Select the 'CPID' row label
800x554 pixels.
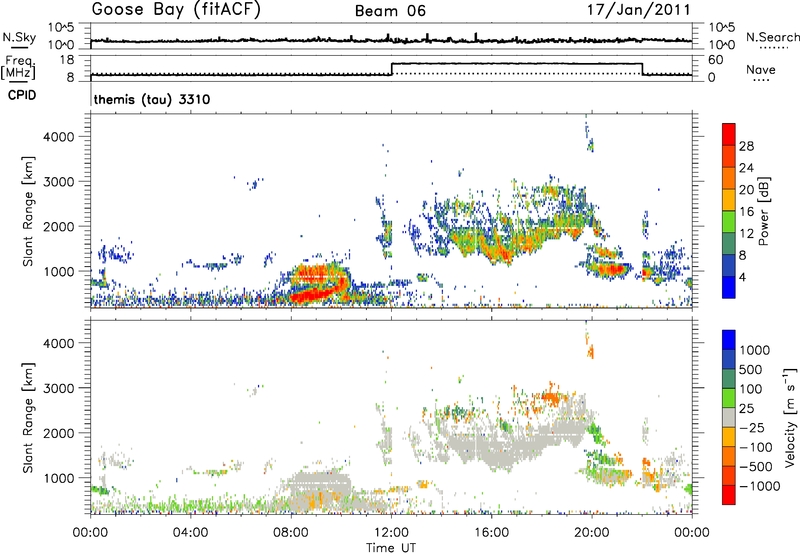pos(22,95)
